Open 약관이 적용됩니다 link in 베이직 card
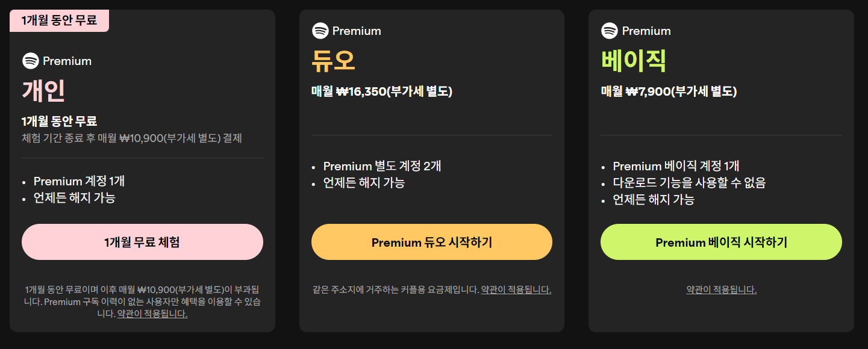This screenshot has height=349, width=868. point(721,289)
